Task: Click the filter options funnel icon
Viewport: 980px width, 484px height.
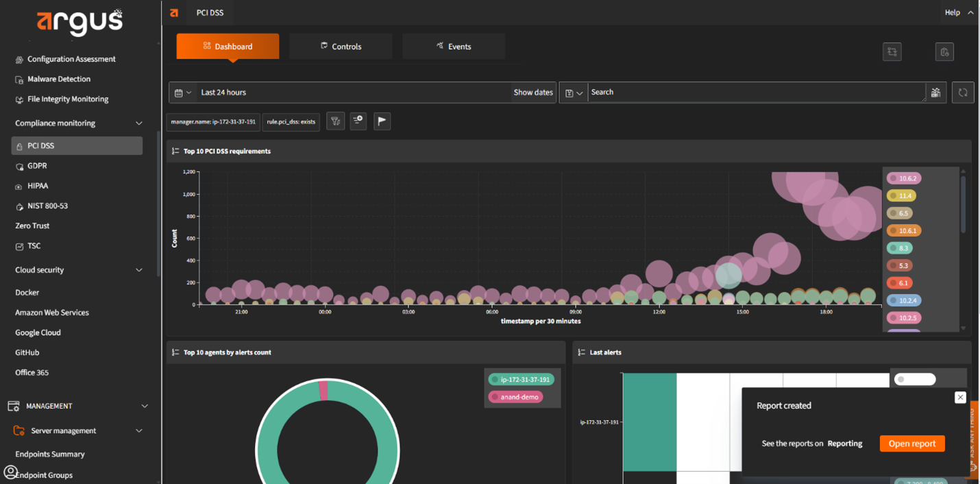Action: pos(335,121)
